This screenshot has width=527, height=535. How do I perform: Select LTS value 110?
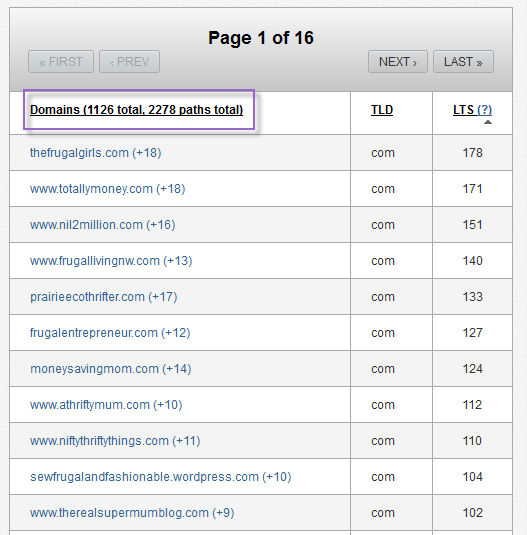click(472, 441)
